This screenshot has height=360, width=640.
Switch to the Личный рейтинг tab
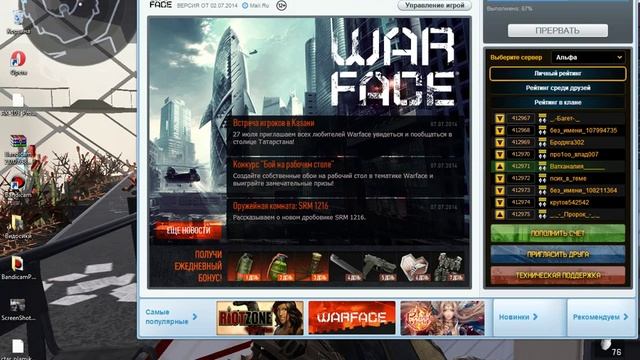[x=558, y=73]
